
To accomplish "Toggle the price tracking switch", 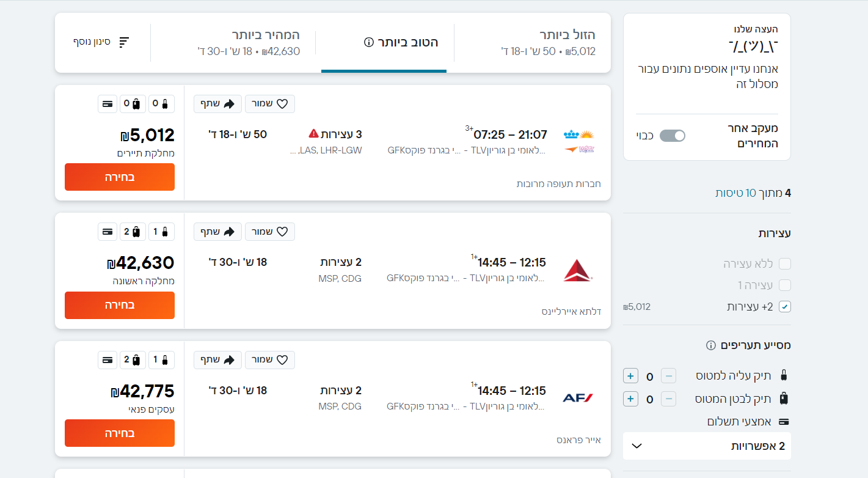I will (672, 136).
